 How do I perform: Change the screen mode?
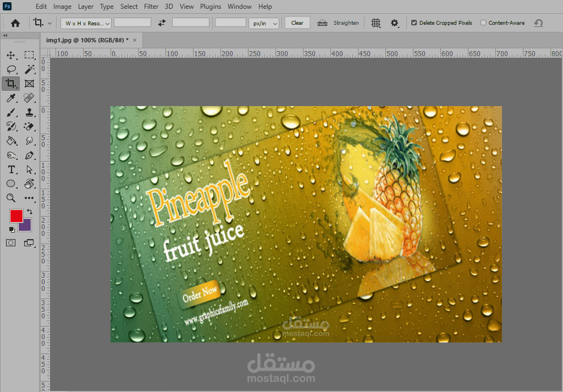(29, 243)
